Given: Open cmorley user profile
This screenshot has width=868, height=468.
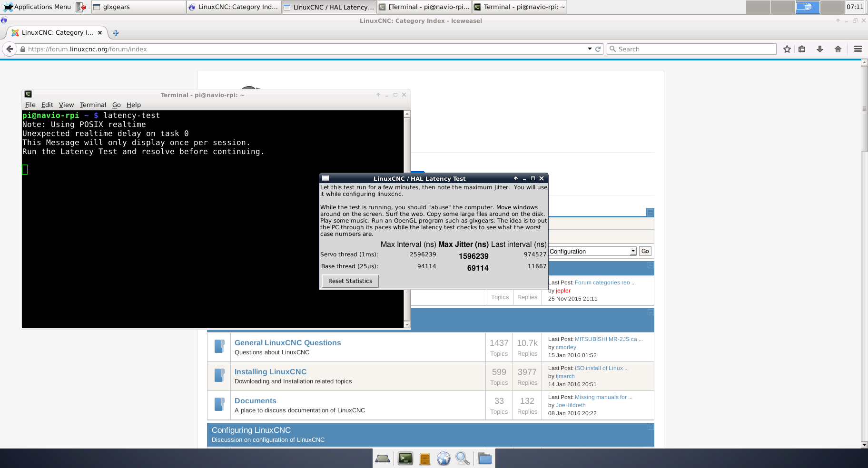Looking at the screenshot, I should tap(566, 347).
